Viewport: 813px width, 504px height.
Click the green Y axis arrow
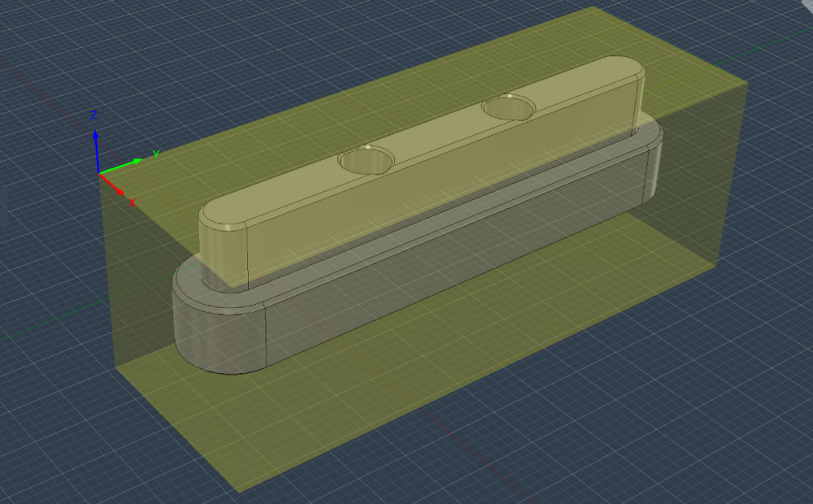120,166
